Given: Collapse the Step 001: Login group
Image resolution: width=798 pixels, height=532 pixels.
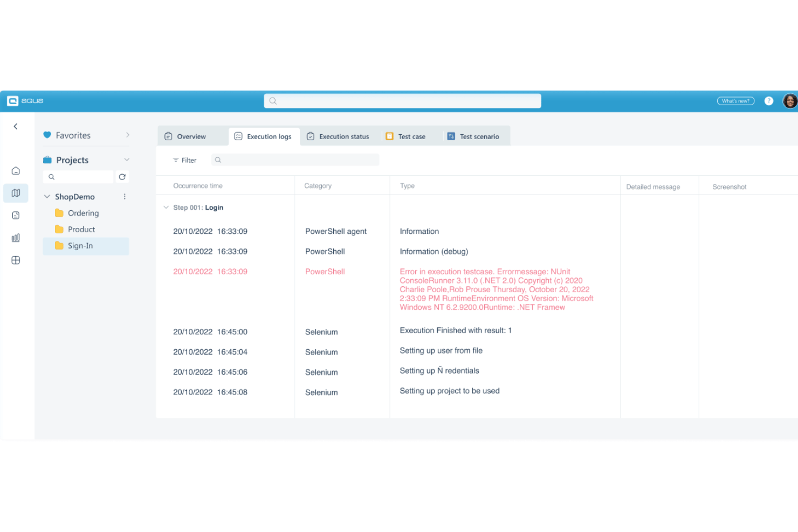Looking at the screenshot, I should coord(166,208).
